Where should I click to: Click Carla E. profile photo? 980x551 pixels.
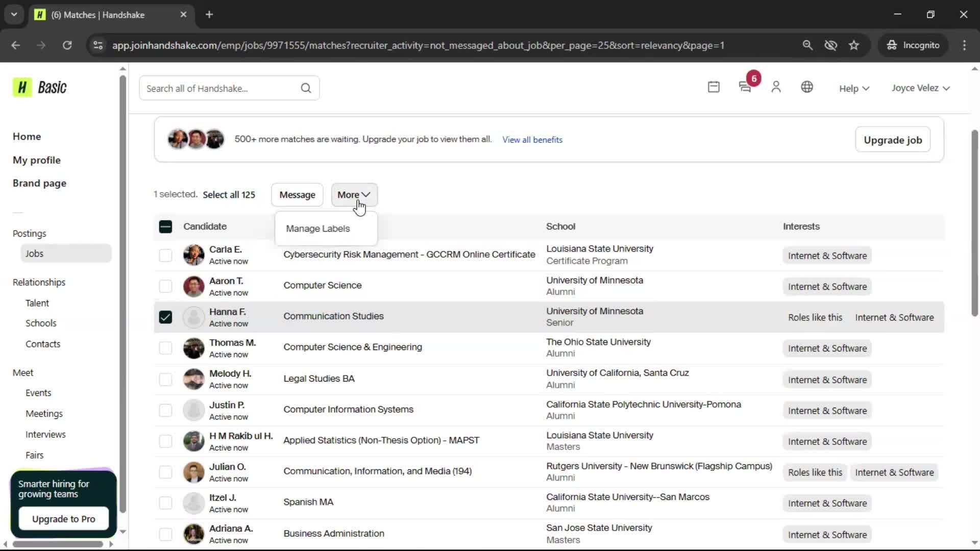[x=194, y=255]
